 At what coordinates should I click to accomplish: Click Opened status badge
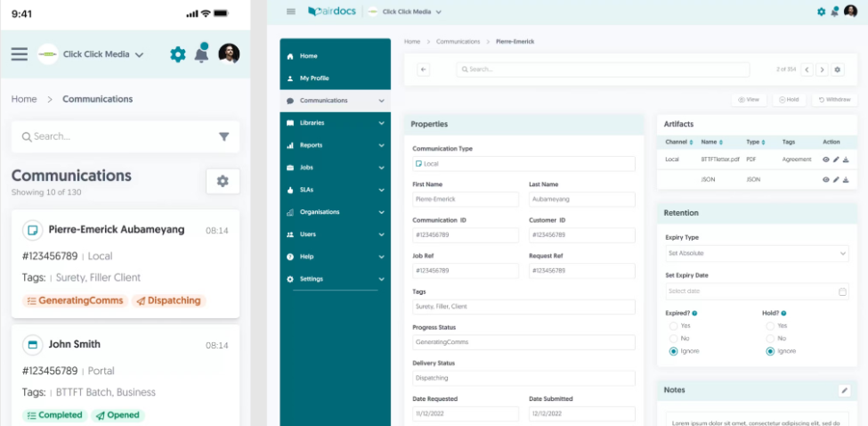click(x=118, y=415)
